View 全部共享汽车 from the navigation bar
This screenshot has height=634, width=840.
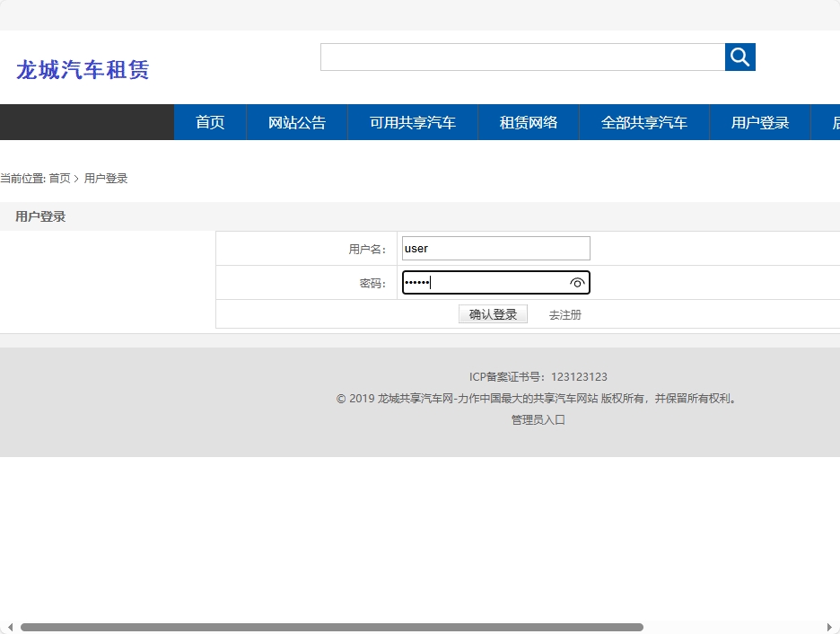pos(643,122)
